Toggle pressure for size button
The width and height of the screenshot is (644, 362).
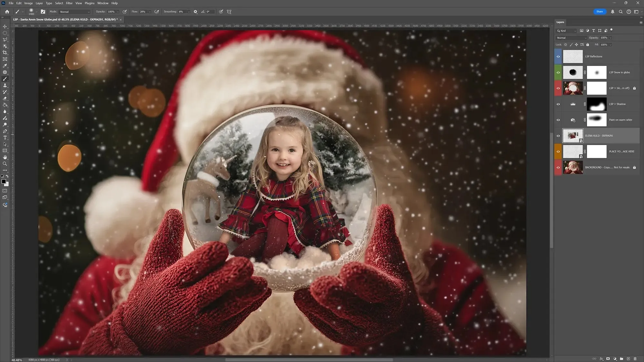[221, 12]
